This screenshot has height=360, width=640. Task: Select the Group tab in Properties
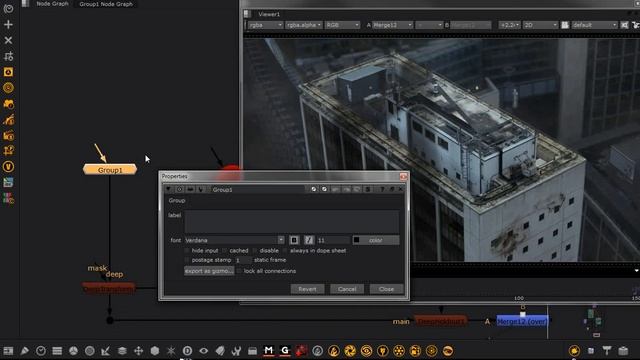(x=177, y=200)
